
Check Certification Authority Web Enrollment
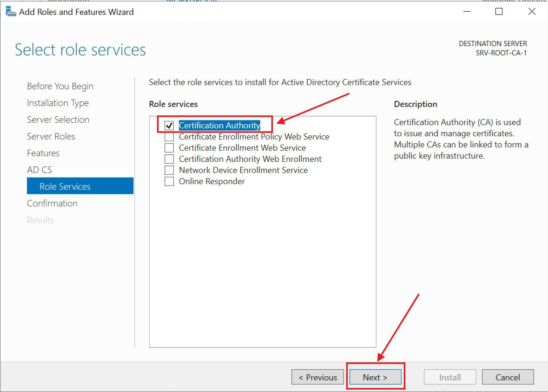point(169,159)
